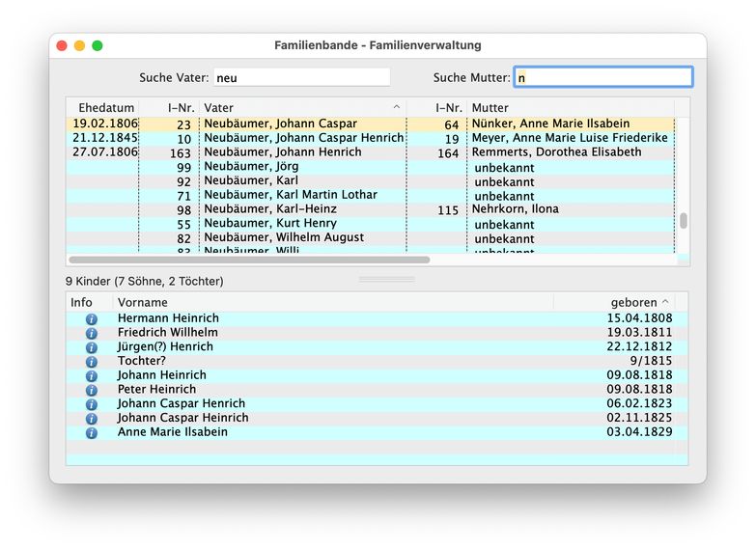Open info for Peter Heinrich
The width and height of the screenshot is (756, 549).
92,390
